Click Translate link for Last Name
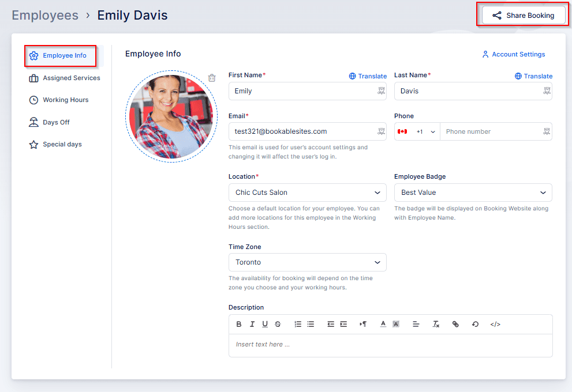 click(x=533, y=76)
